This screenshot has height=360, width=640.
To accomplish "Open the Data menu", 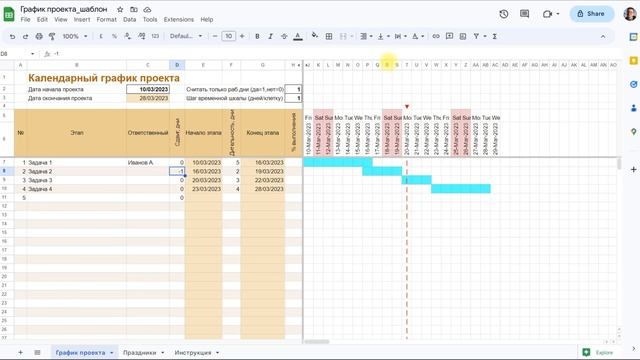I will coord(129,19).
